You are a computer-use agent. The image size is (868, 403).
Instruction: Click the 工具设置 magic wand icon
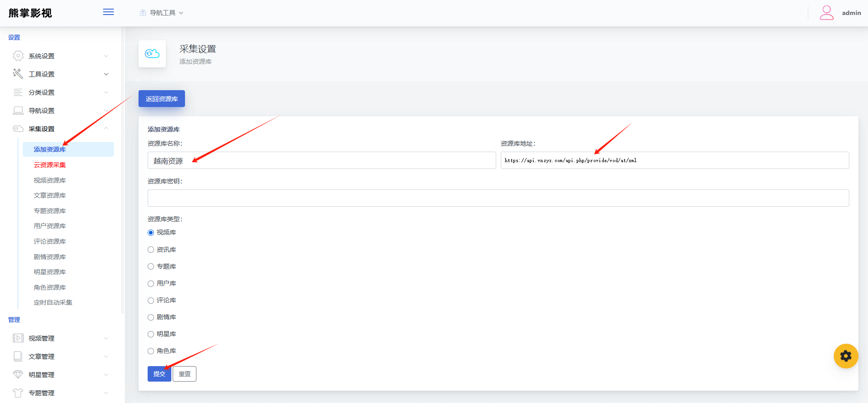click(x=18, y=74)
